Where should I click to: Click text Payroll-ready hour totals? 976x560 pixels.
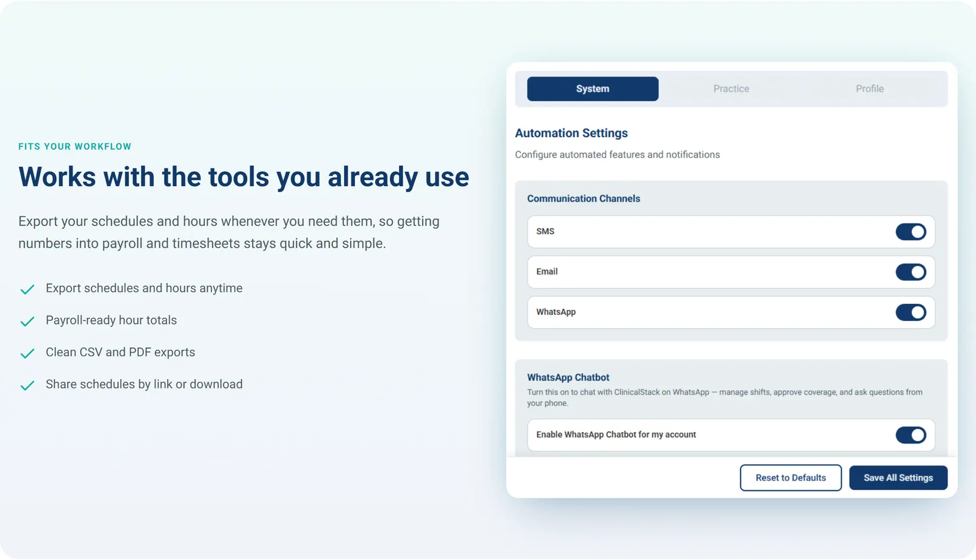coord(111,320)
